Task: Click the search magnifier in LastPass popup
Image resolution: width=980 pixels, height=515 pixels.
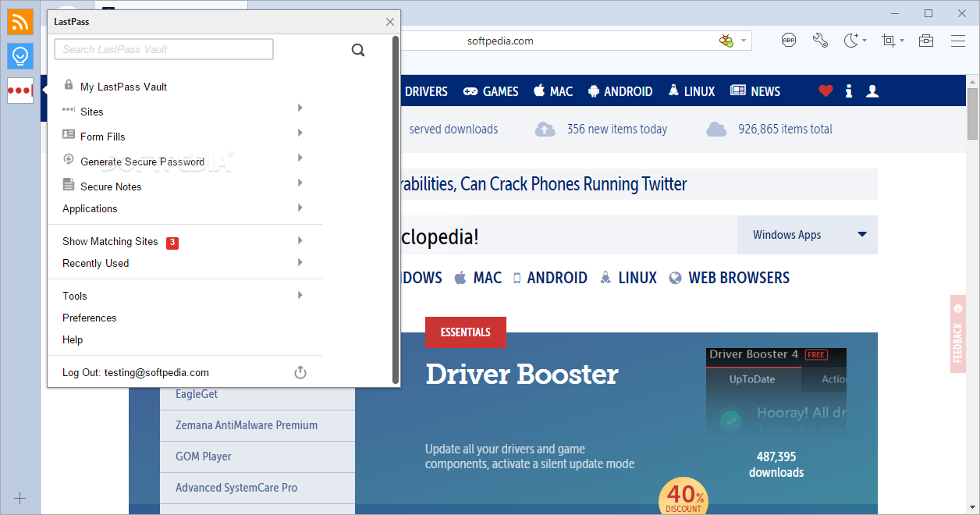Action: [358, 50]
